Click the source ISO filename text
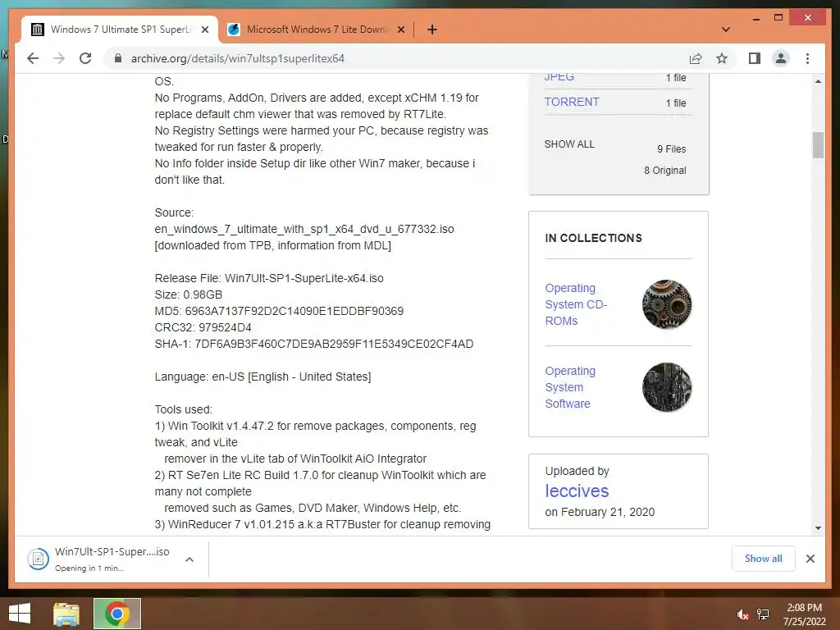Viewport: 840px width, 630px height. pyautogui.click(x=304, y=230)
